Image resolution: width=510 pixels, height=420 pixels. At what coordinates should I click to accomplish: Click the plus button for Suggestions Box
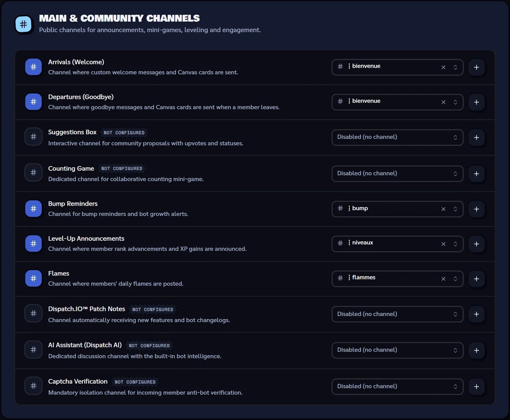477,137
